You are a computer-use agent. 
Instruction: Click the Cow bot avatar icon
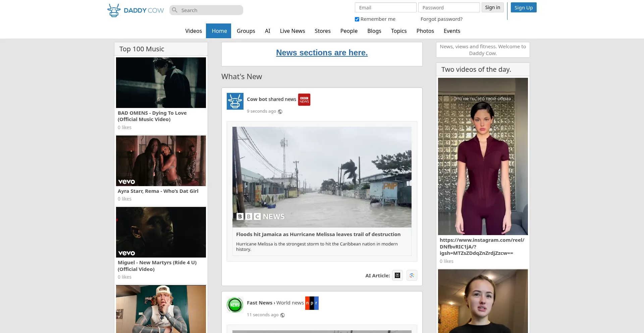pos(235,101)
